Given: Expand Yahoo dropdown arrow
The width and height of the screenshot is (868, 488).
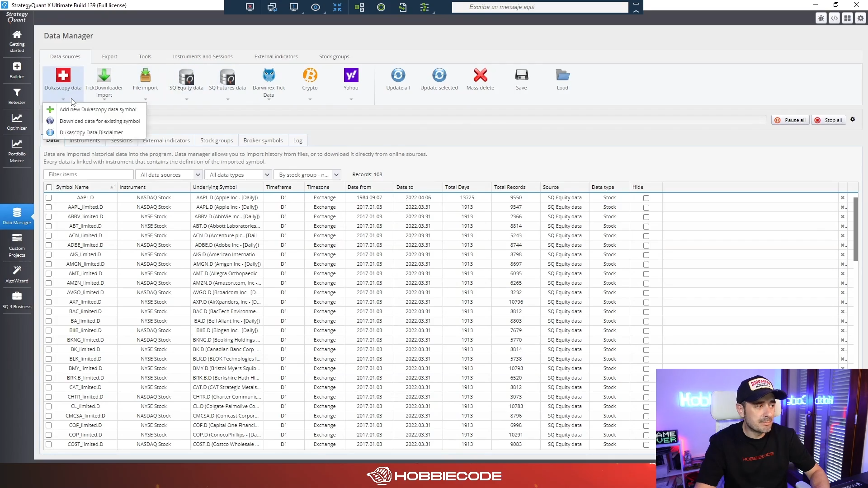Looking at the screenshot, I should click(351, 99).
